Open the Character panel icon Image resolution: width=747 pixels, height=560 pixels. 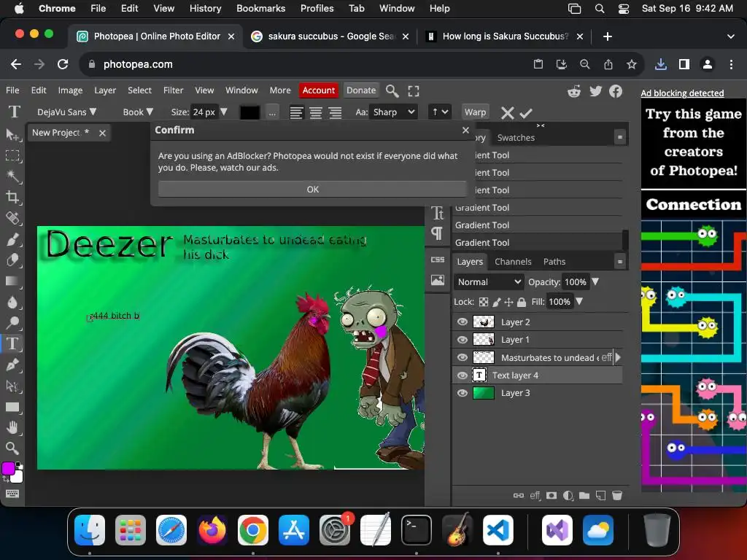tap(438, 213)
